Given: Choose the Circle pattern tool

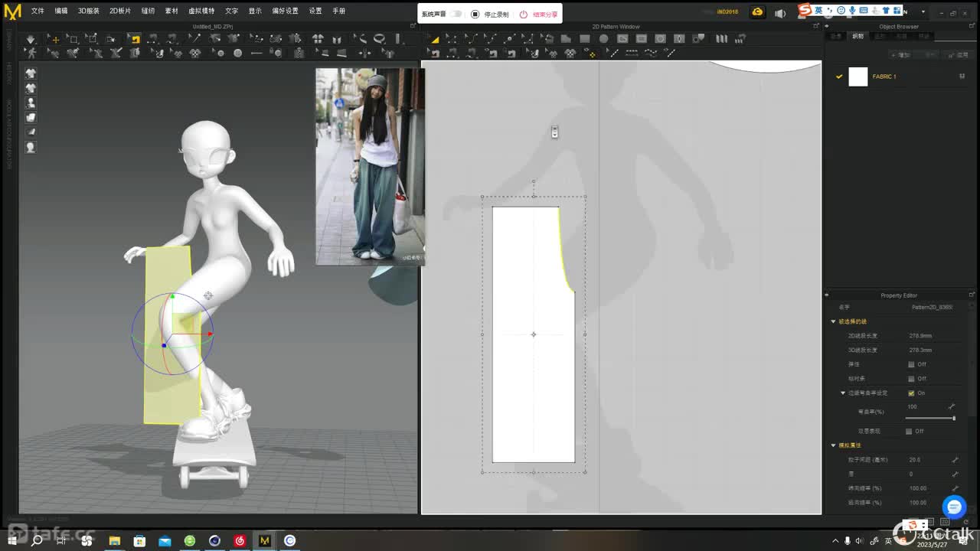Looking at the screenshot, I should click(603, 38).
